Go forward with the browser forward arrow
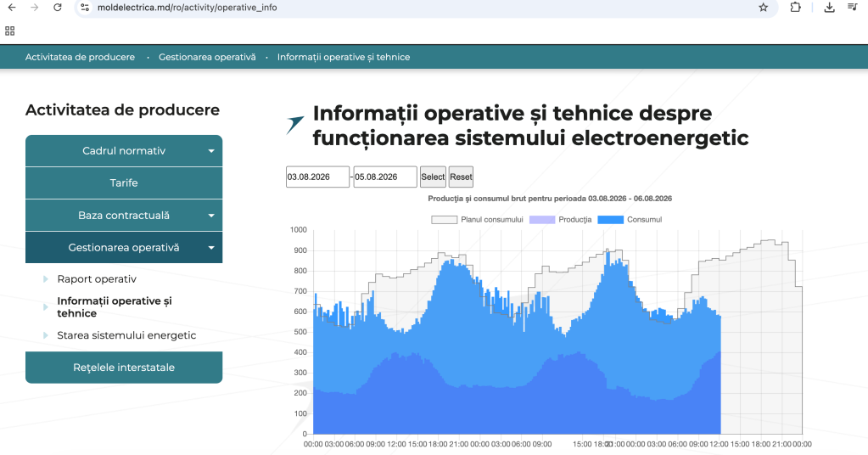Viewport: 868px width, 455px height. (x=34, y=7)
